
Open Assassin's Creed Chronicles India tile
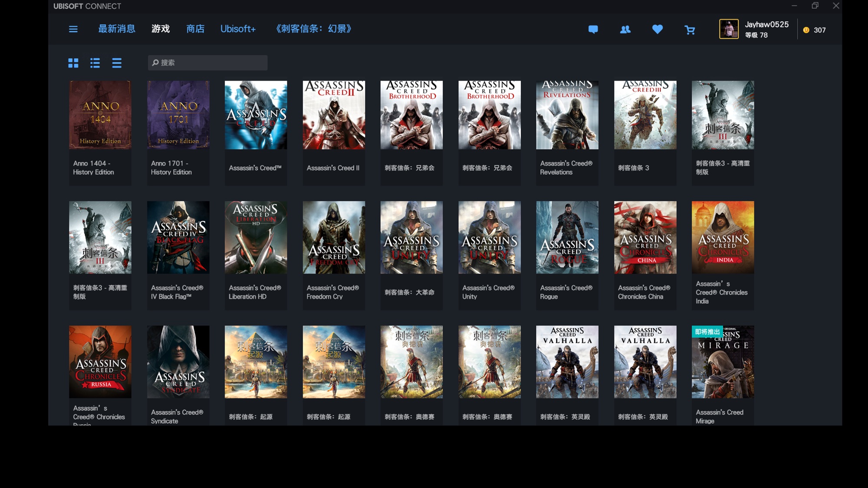click(x=723, y=255)
